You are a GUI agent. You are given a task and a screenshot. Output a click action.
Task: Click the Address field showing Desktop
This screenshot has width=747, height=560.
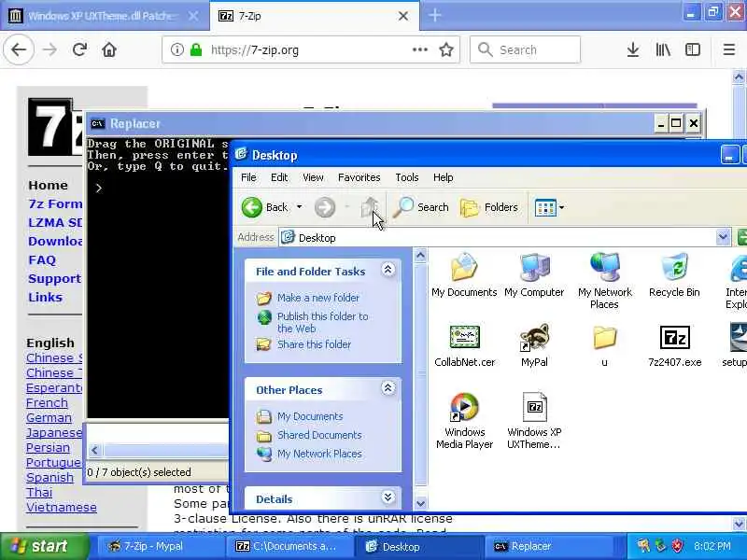click(498, 237)
